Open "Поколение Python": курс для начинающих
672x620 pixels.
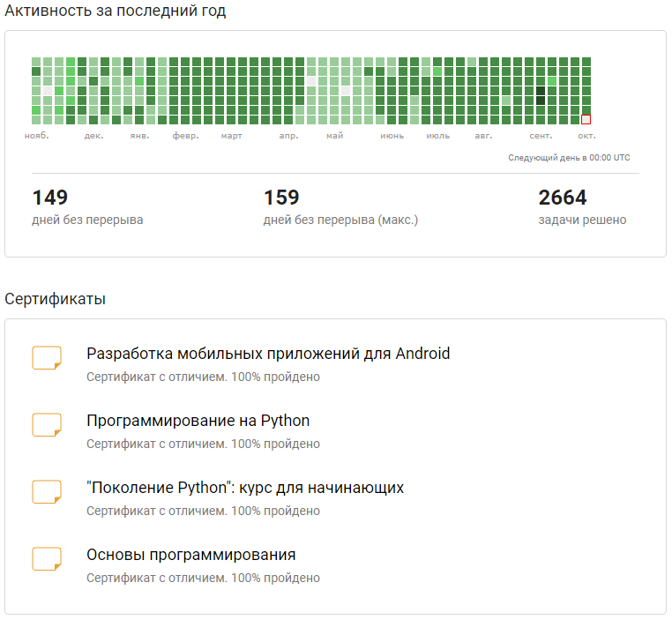(x=245, y=488)
